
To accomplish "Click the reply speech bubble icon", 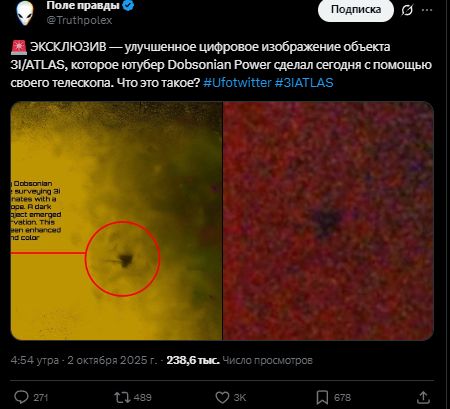I will (x=22, y=397).
